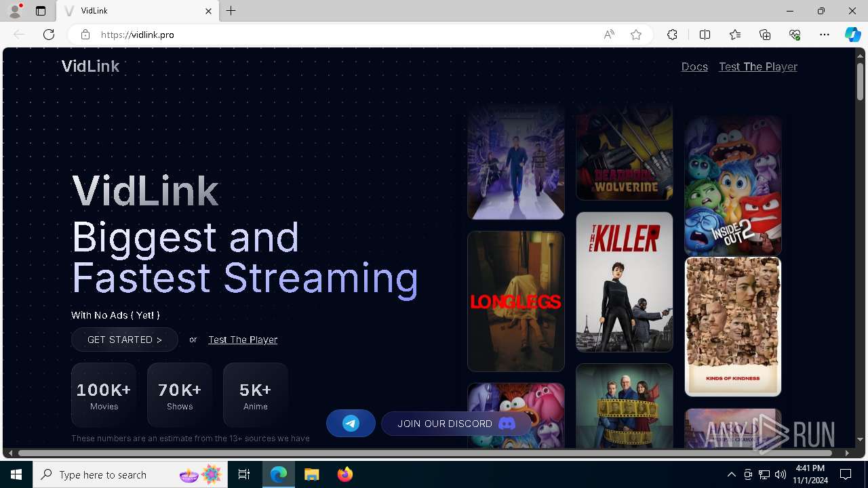Screen dimensions: 868x488
Task: Click the horizontal scrollbar left arrow
Action: tap(10, 453)
